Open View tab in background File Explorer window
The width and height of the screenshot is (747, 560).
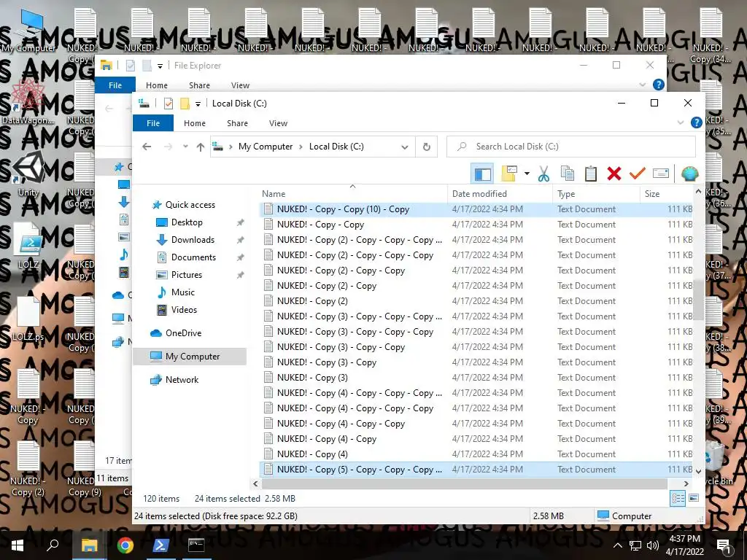(240, 85)
